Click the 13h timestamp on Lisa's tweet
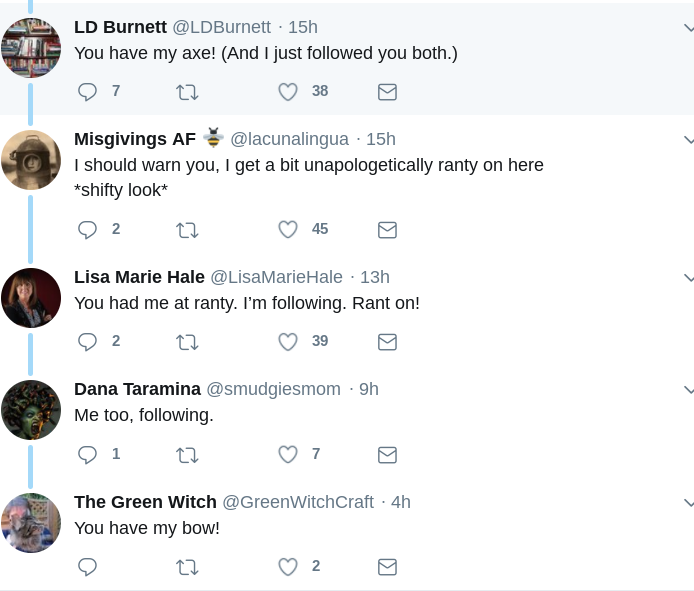 tap(375, 277)
